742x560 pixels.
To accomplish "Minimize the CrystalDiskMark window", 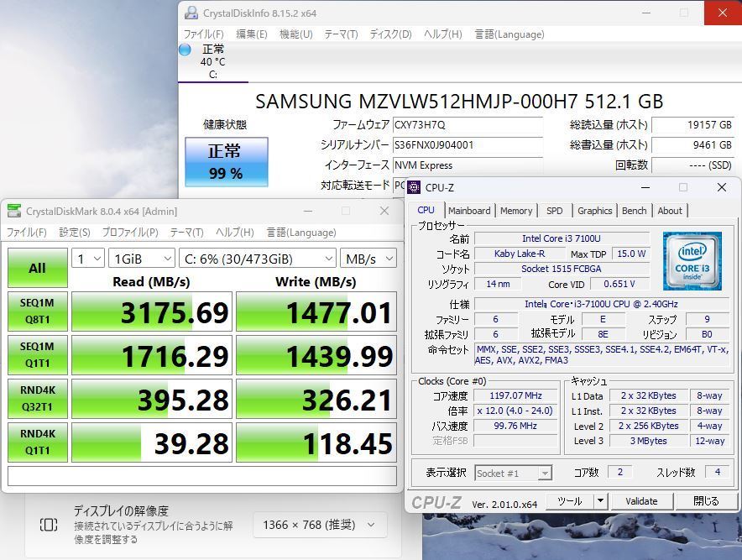I will (x=308, y=211).
